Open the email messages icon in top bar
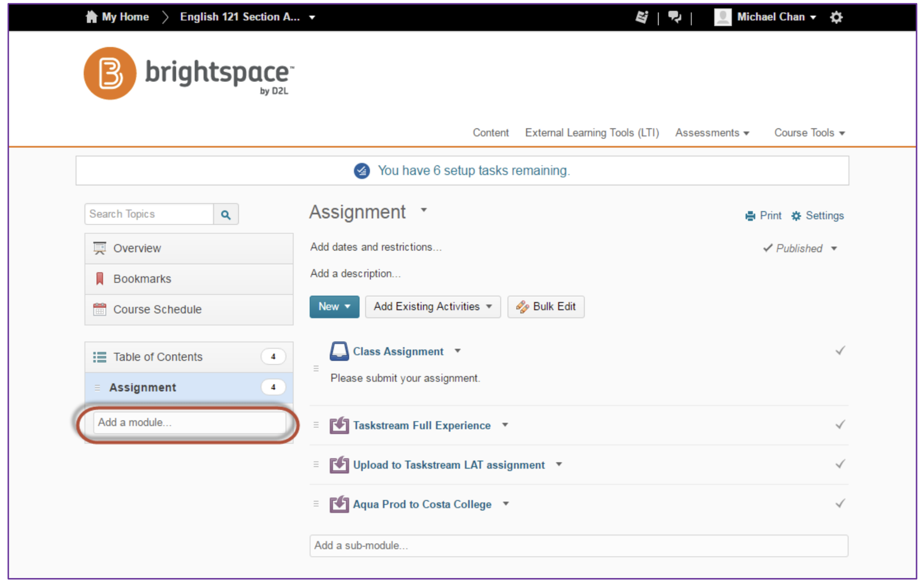Image resolution: width=924 pixels, height=586 pixels. pos(642,17)
